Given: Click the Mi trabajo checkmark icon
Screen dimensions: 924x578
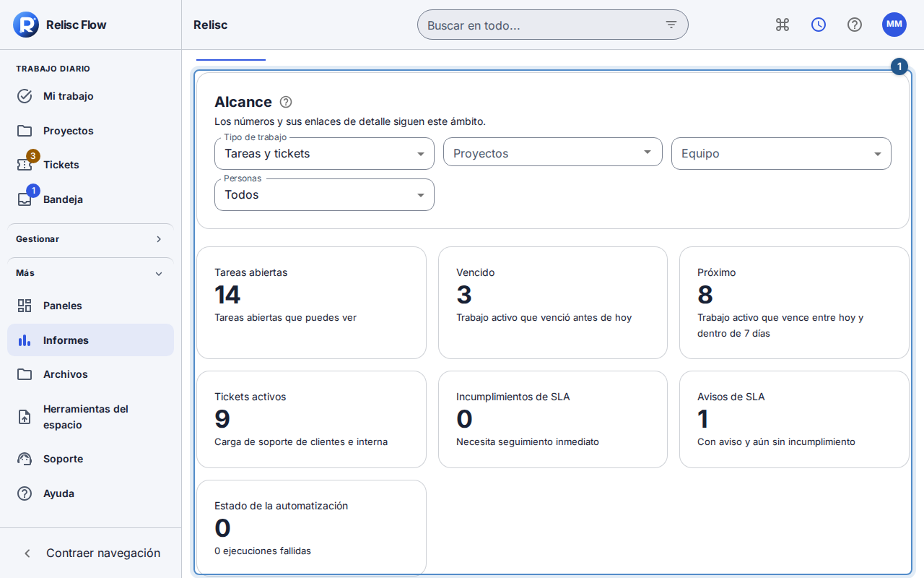Looking at the screenshot, I should pos(25,96).
